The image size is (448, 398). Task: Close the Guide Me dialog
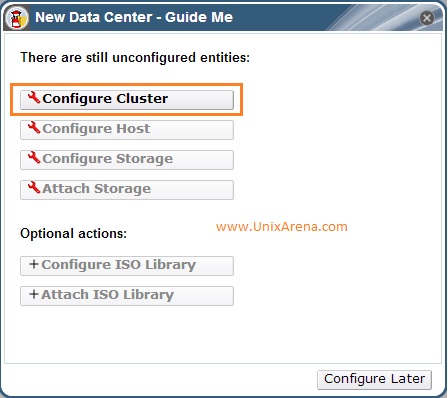coord(427,18)
